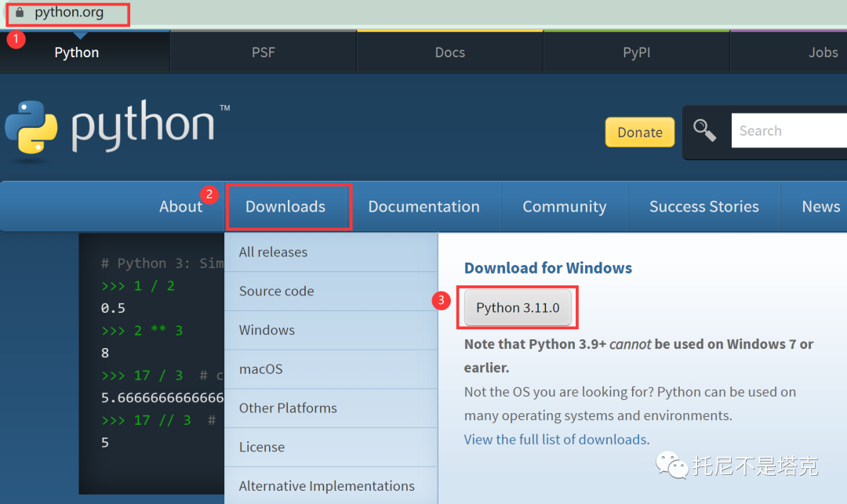Open the Jobs top navigation tab
847x504 pixels.
pos(823,53)
